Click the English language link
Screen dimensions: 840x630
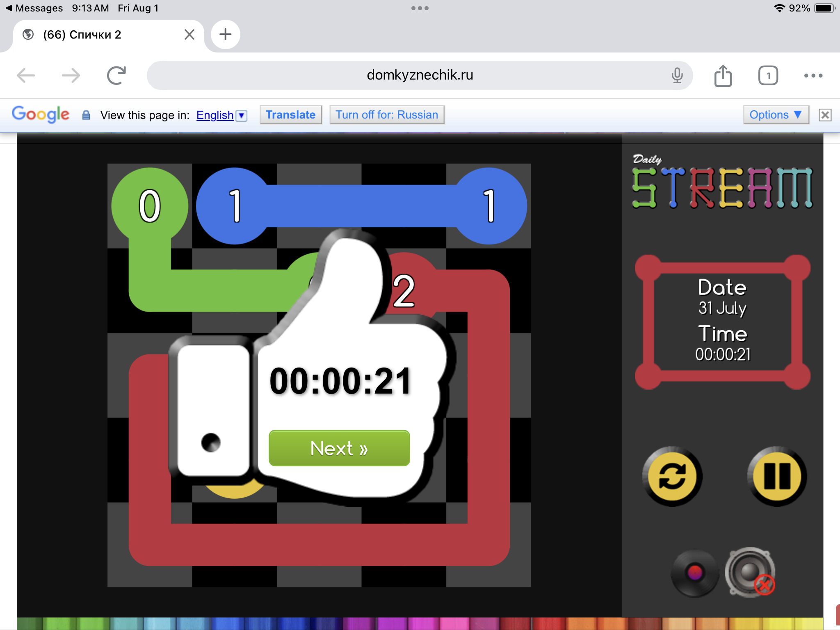tap(215, 115)
